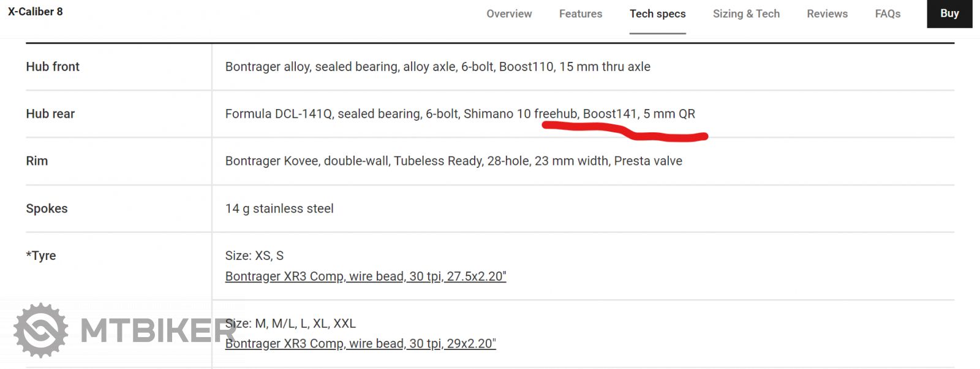This screenshot has width=980, height=369.
Task: Click the Formula DCL-141Q hub rear description
Action: [460, 114]
